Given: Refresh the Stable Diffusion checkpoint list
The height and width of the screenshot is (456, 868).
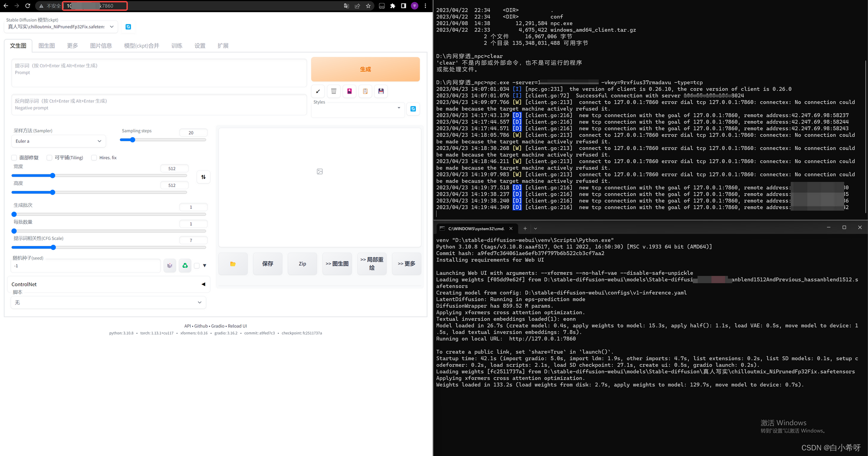Looking at the screenshot, I should tap(128, 27).
